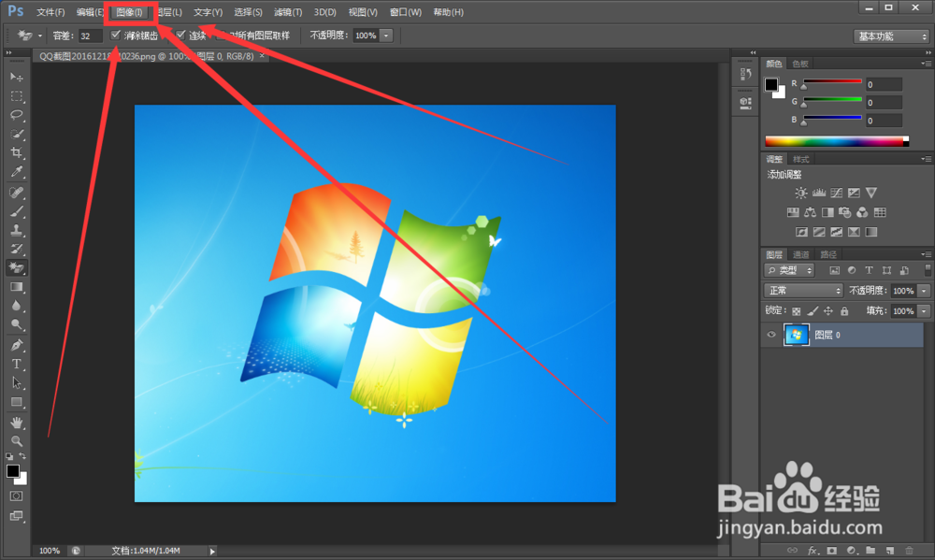Add a Curves adjustment
Image resolution: width=935 pixels, height=560 pixels.
click(x=837, y=193)
